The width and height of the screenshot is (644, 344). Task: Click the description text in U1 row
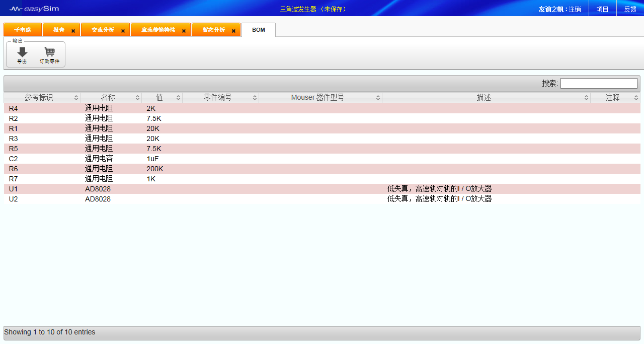(439, 189)
